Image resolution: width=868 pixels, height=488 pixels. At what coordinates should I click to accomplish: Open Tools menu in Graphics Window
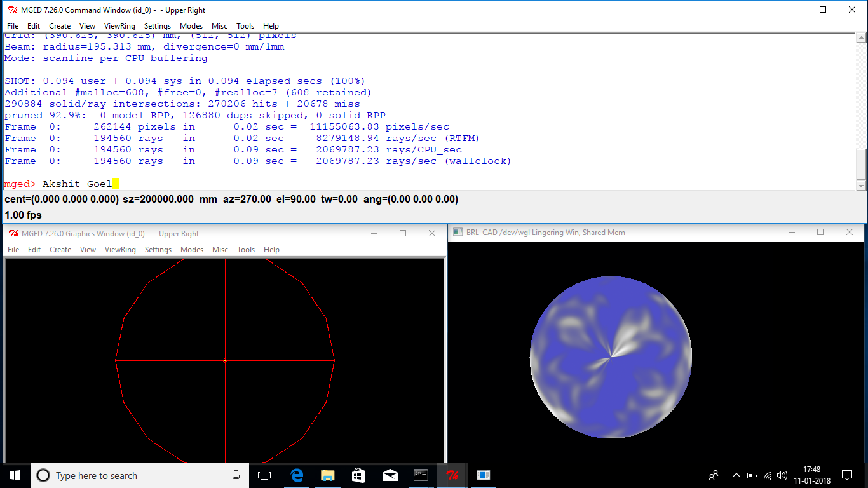coord(246,250)
